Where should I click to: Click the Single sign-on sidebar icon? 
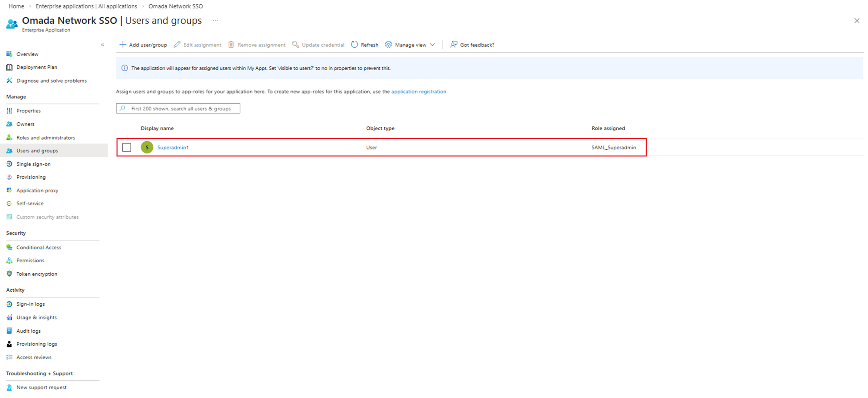(x=9, y=164)
